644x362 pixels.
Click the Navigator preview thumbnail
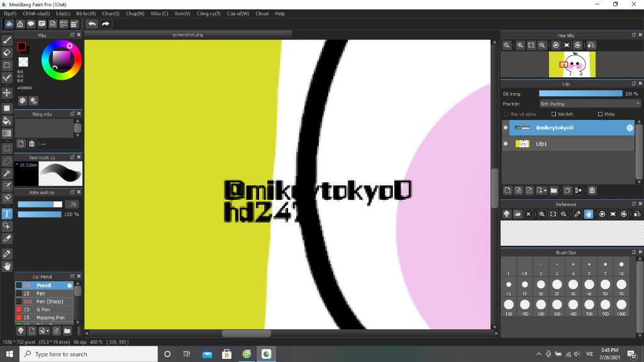(x=572, y=65)
